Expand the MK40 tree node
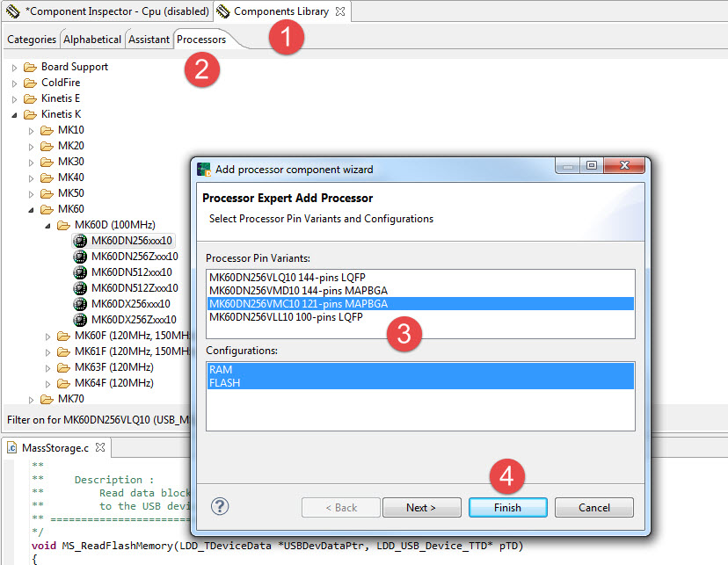 tap(31, 178)
